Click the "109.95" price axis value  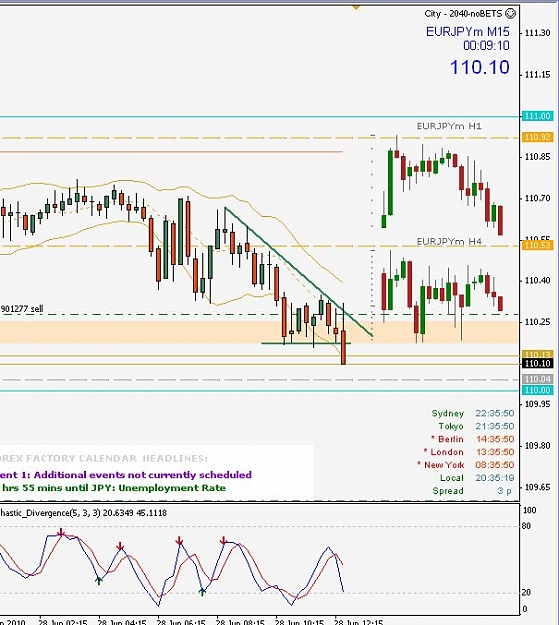(537, 404)
